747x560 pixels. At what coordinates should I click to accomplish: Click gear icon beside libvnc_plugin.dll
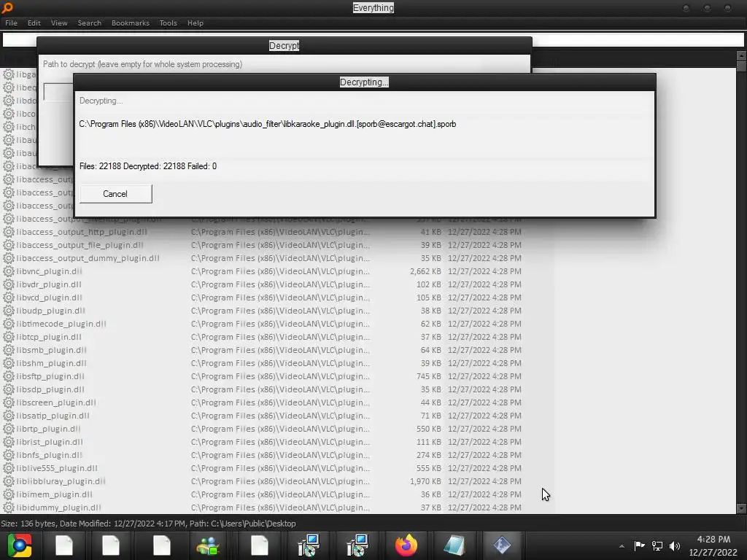(x=9, y=271)
